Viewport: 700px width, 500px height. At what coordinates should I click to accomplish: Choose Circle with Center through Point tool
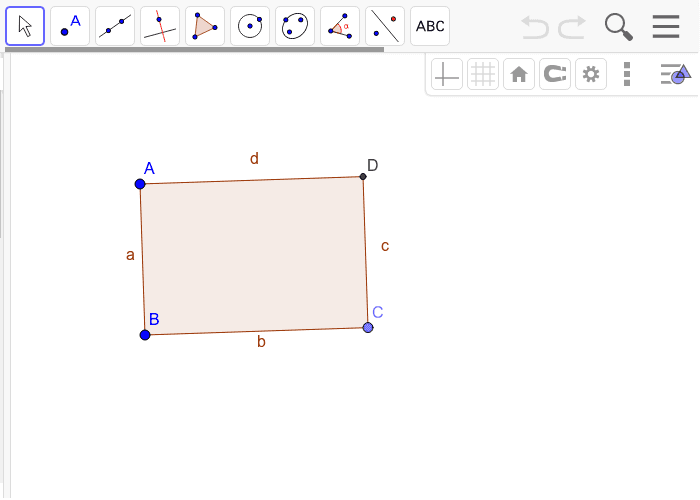click(250, 26)
